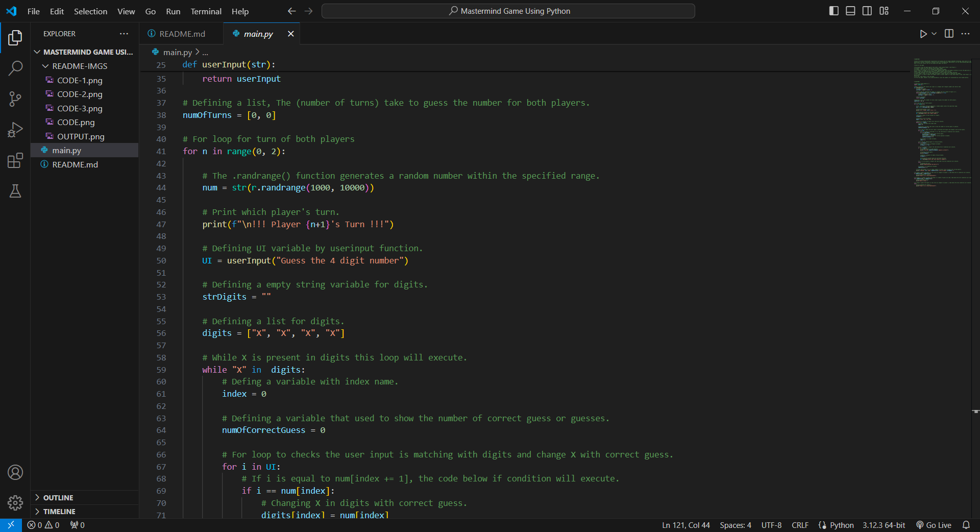Run the Python file with play button
Image resolution: width=980 pixels, height=532 pixels.
pos(923,34)
